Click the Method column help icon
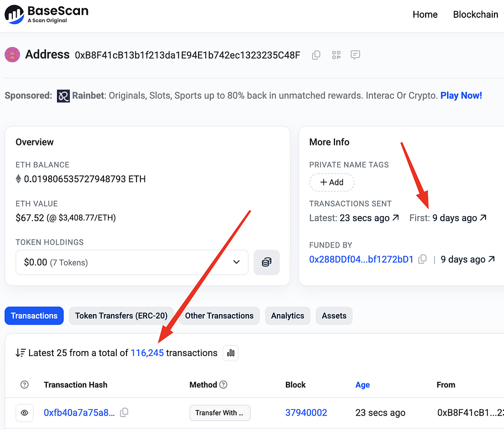This screenshot has height=430, width=504. click(x=224, y=385)
